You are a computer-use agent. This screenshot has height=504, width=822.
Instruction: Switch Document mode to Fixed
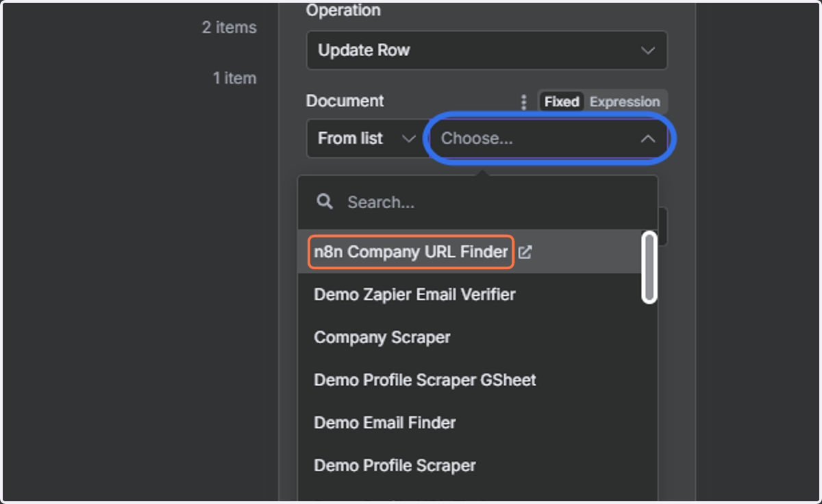562,102
